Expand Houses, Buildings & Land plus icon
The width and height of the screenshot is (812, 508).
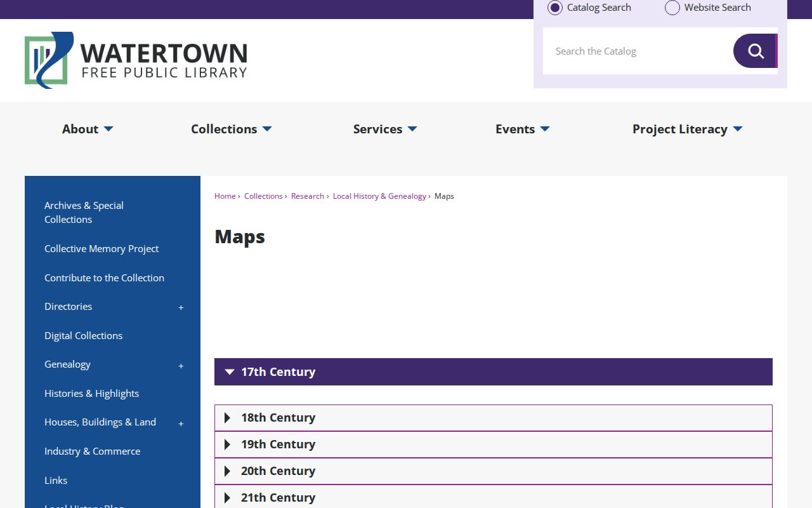(x=181, y=424)
